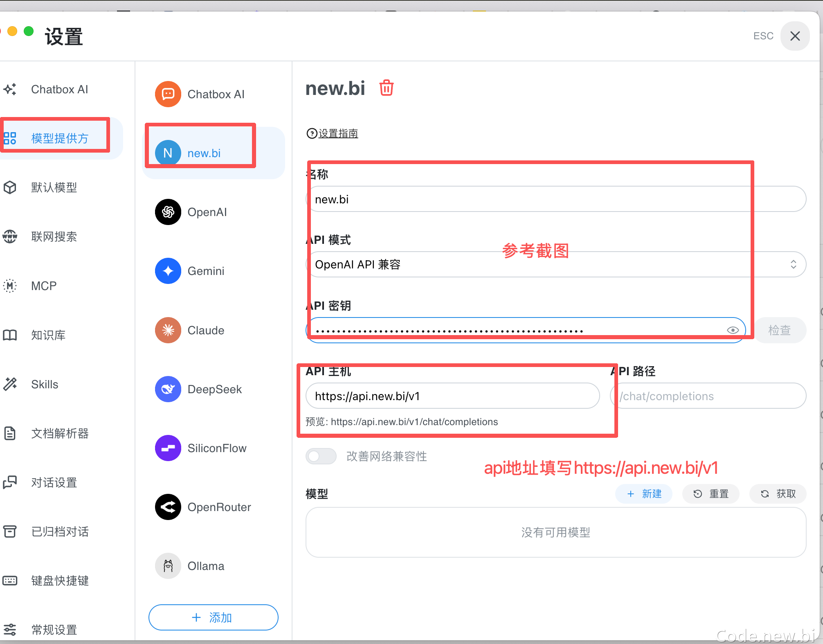
Task: Select the OpenAI provider name
Action: (207, 212)
